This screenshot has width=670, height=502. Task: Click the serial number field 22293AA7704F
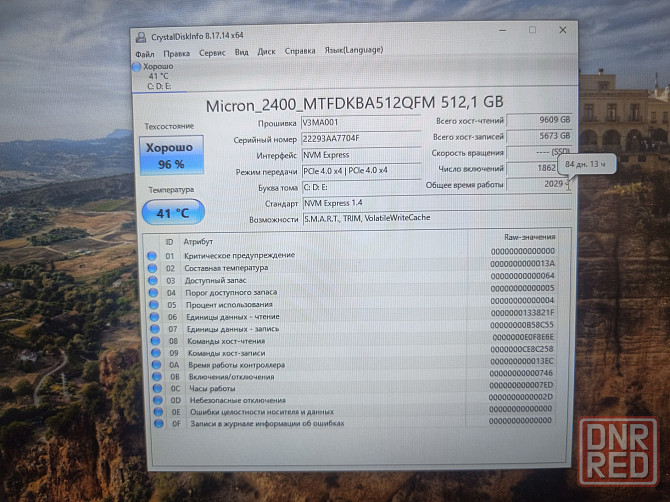coord(361,138)
